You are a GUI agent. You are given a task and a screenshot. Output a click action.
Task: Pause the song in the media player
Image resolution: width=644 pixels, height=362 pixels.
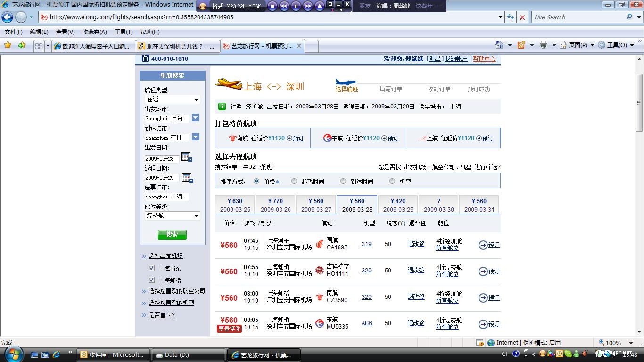pyautogui.click(x=296, y=6)
